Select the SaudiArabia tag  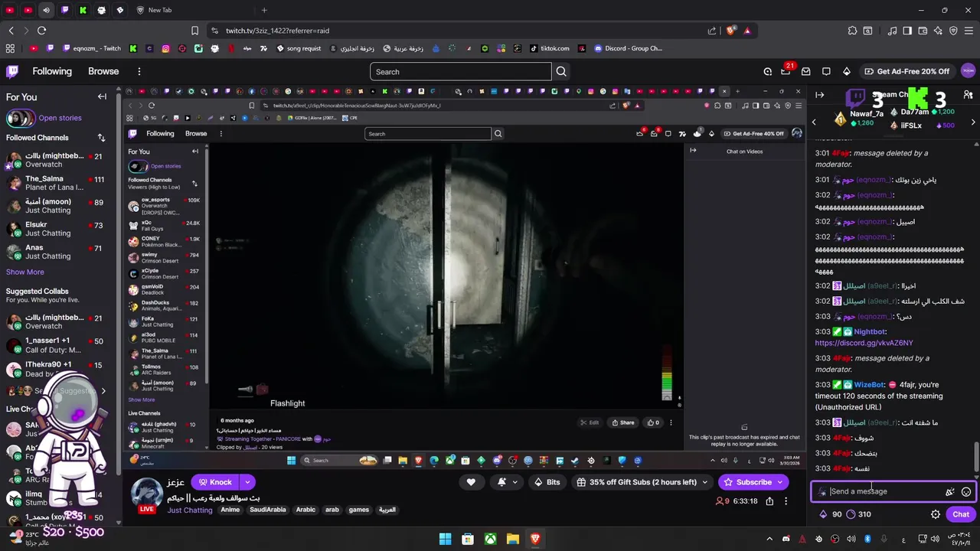pyautogui.click(x=267, y=510)
